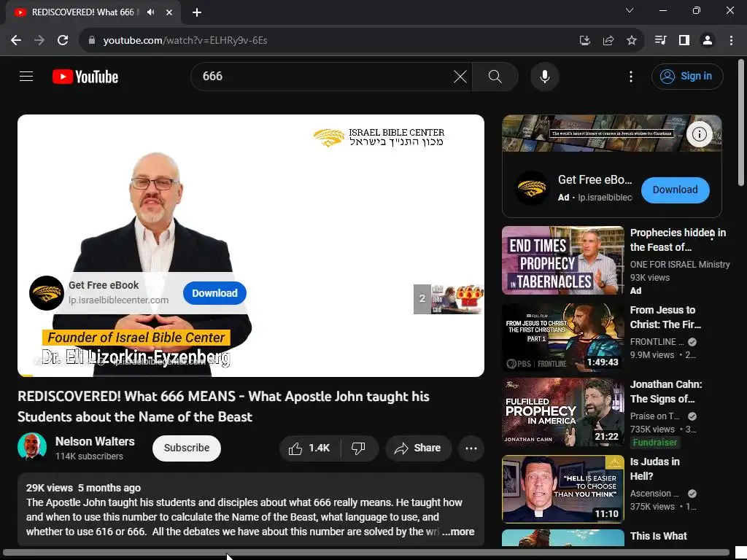747x560 pixels.
Task: Click Download on the video ad overlay
Action: point(214,293)
